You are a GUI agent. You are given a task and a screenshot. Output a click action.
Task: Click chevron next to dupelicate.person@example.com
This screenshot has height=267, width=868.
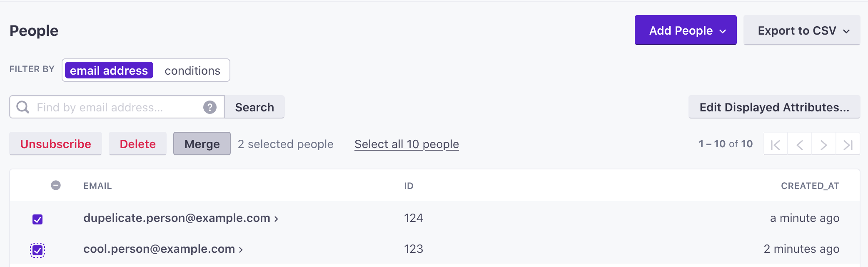(276, 219)
